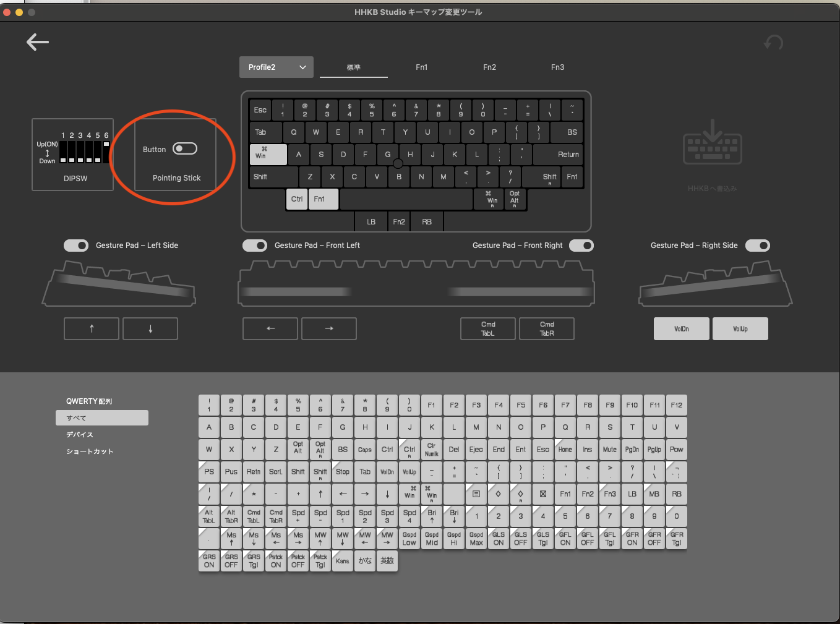Viewport: 840px width, 624px height.
Task: Select the 英数 key in the palette
Action: (387, 561)
